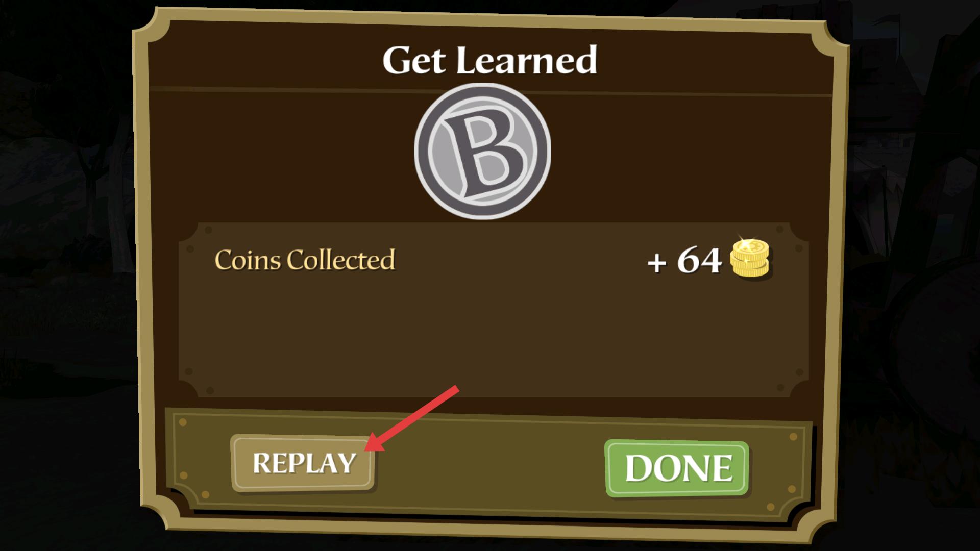Select the Coins Collected label
The width and height of the screenshot is (980, 551).
point(305,260)
